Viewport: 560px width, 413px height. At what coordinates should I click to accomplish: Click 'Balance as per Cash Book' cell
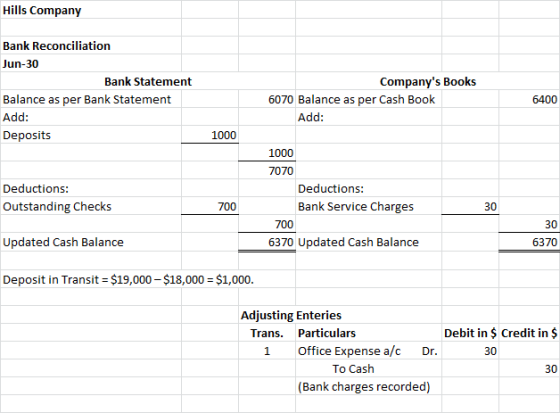(366, 99)
